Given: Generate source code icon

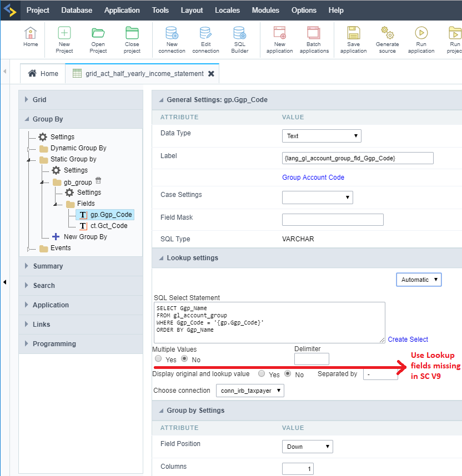Looking at the screenshot, I should pyautogui.click(x=387, y=40).
